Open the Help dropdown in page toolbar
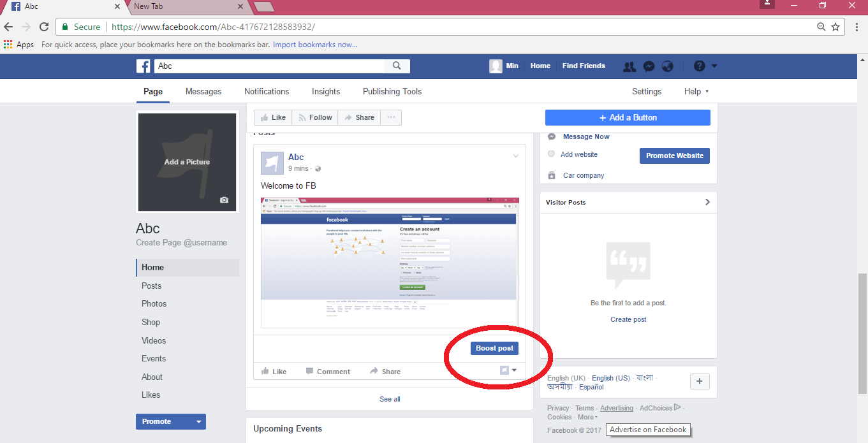The image size is (868, 443). [x=696, y=91]
